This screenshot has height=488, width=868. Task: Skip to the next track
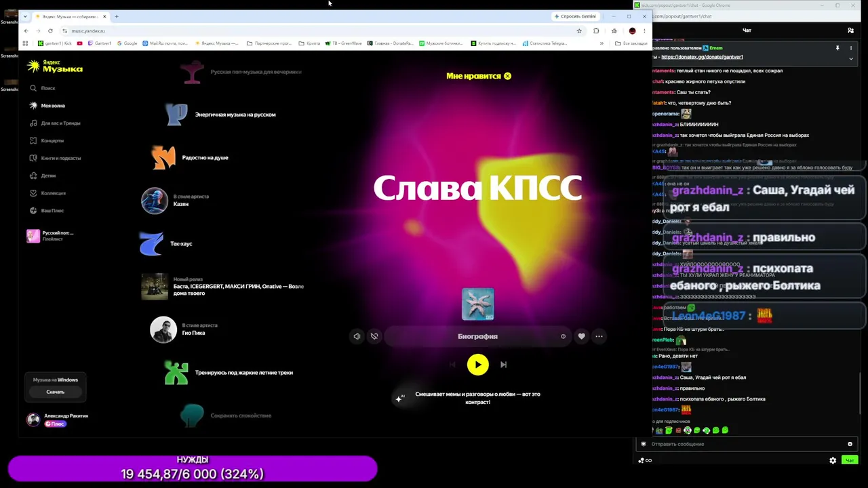pyautogui.click(x=503, y=365)
